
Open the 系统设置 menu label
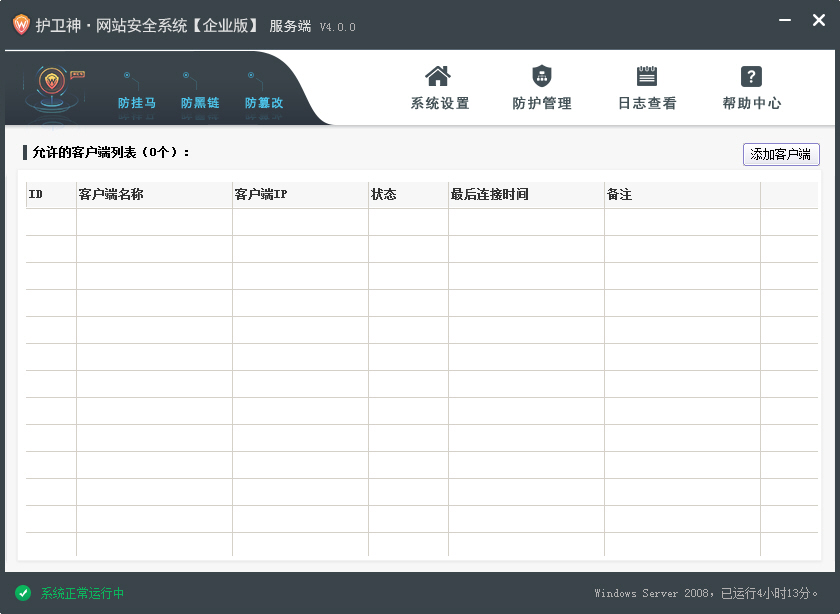click(x=439, y=104)
